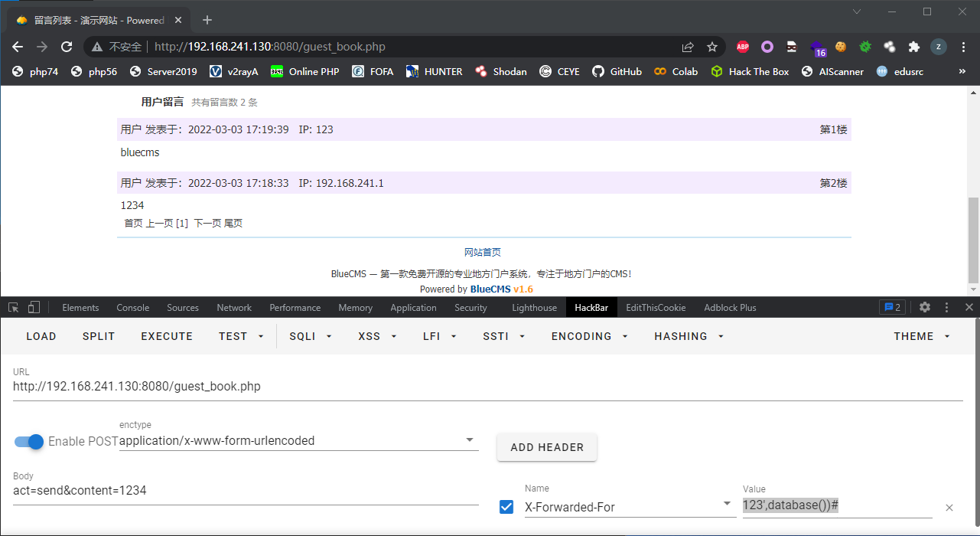The width and height of the screenshot is (980, 536).
Task: Click the page vertical scrollbar thumb
Action: click(x=973, y=240)
